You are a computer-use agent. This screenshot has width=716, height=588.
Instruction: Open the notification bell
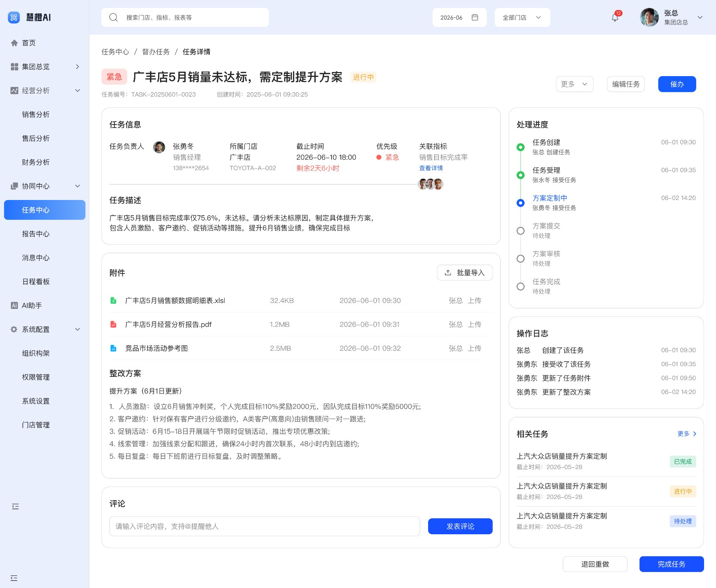coord(615,17)
